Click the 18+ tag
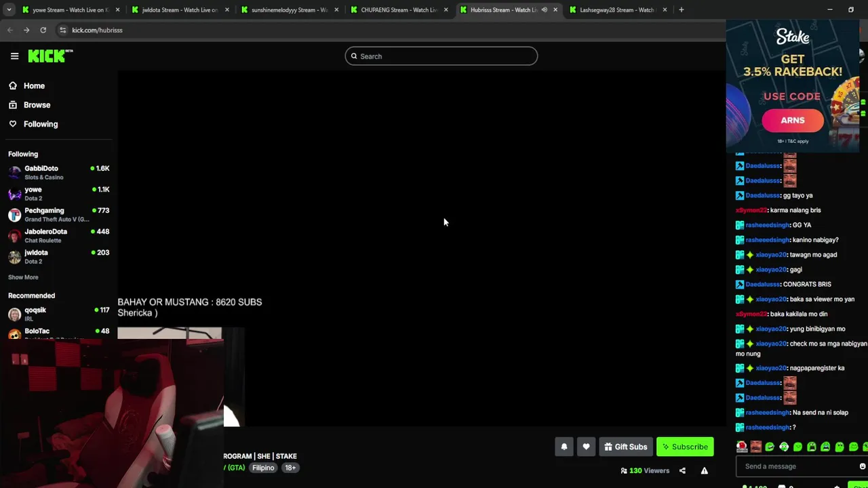Image resolution: width=868 pixels, height=488 pixels. point(290,468)
